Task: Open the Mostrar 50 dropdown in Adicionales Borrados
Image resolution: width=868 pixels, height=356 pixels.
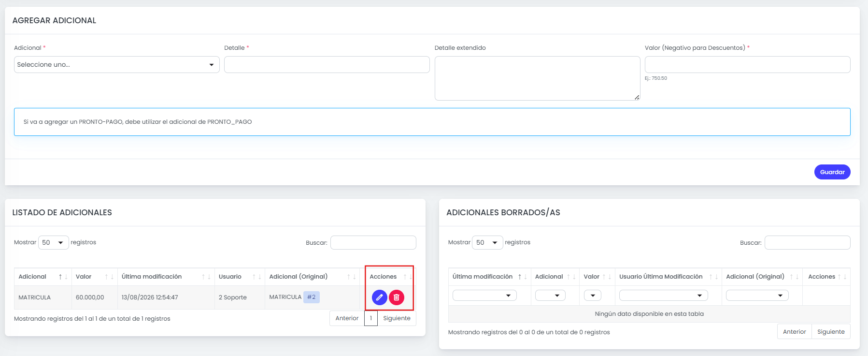Action: tap(487, 242)
